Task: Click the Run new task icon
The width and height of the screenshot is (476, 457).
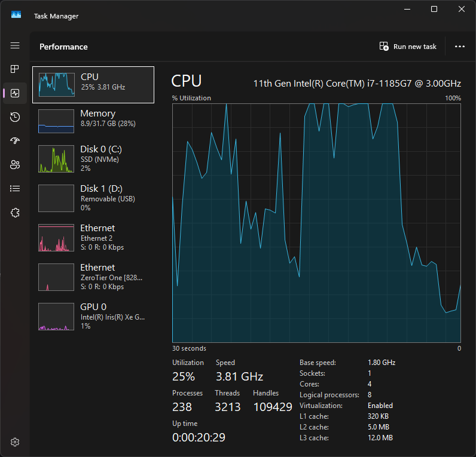Action: pos(384,47)
